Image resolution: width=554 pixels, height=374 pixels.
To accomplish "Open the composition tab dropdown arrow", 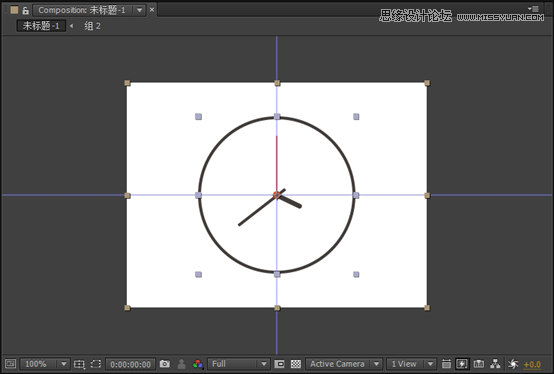I will click(140, 10).
